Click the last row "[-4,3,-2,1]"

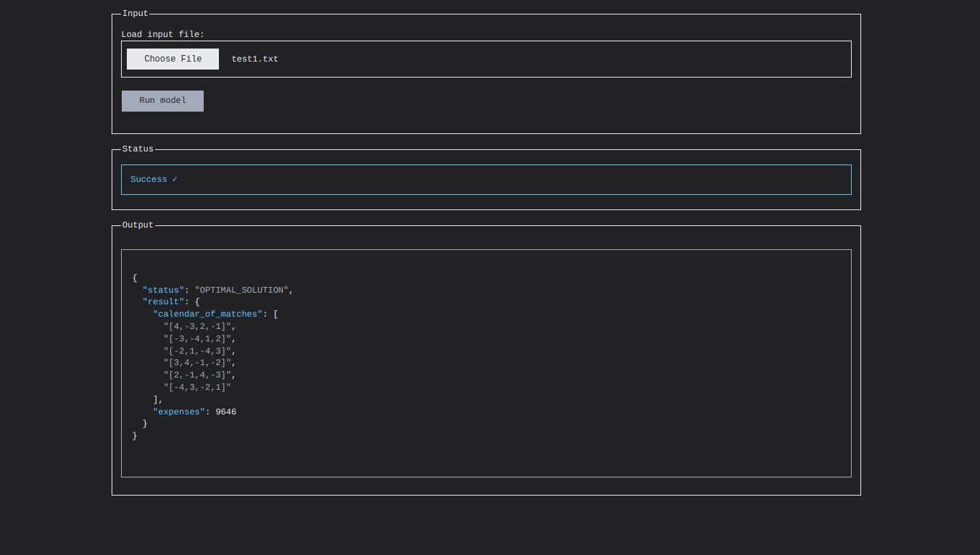click(x=197, y=388)
